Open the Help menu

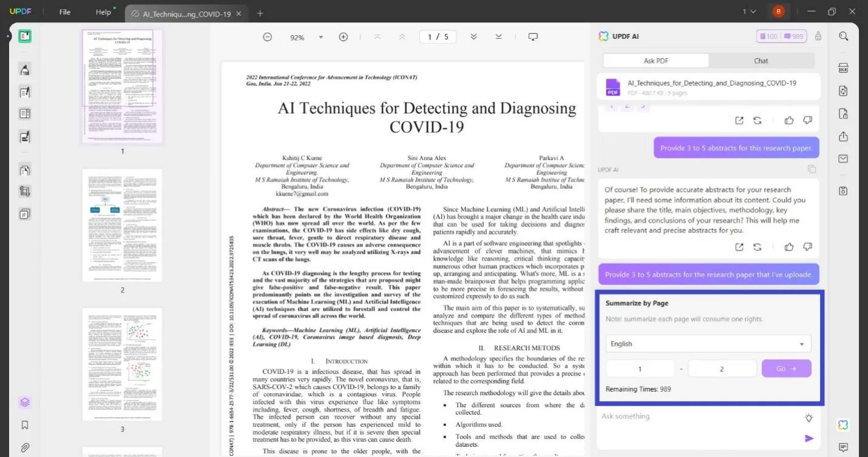[104, 12]
